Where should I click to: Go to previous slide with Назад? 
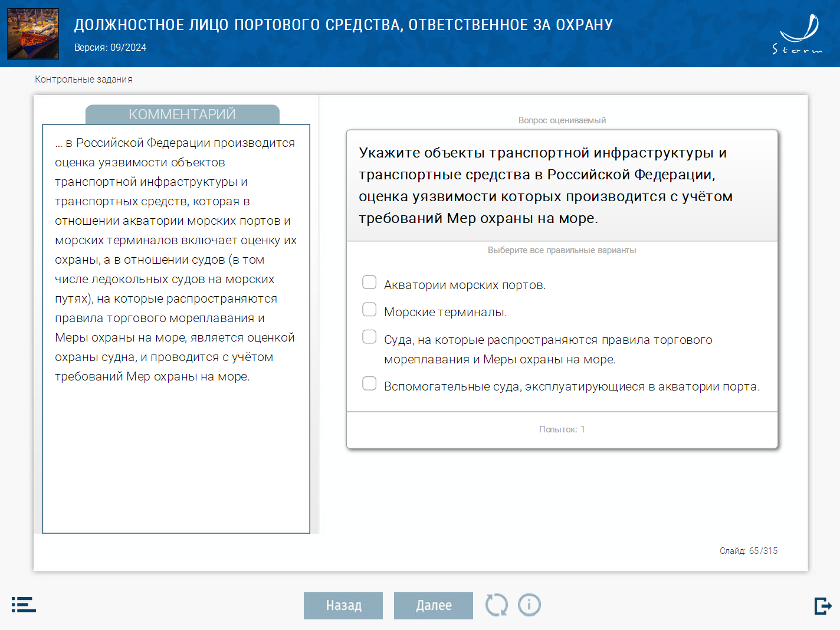click(343, 606)
